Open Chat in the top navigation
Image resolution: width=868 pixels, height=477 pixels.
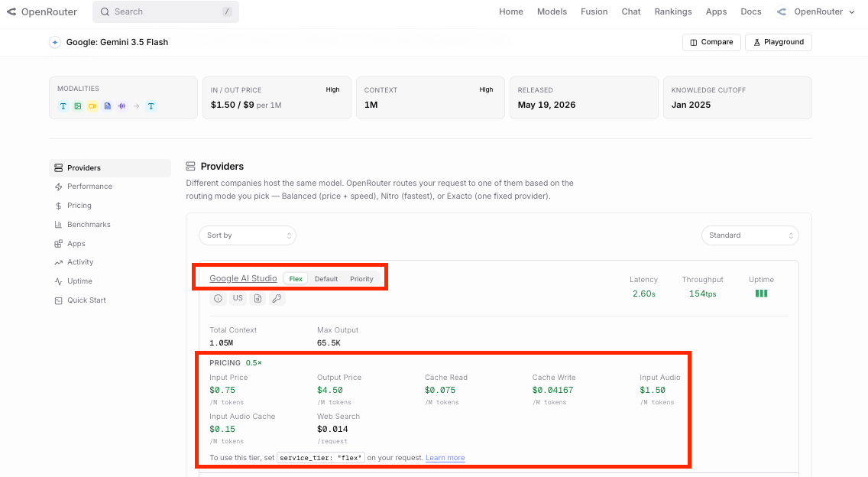pyautogui.click(x=631, y=11)
